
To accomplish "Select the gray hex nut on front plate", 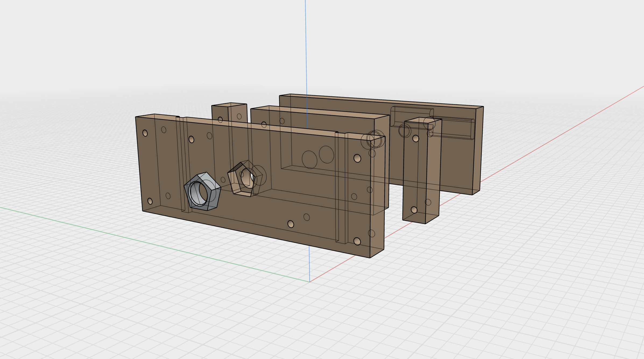I will pyautogui.click(x=202, y=191).
